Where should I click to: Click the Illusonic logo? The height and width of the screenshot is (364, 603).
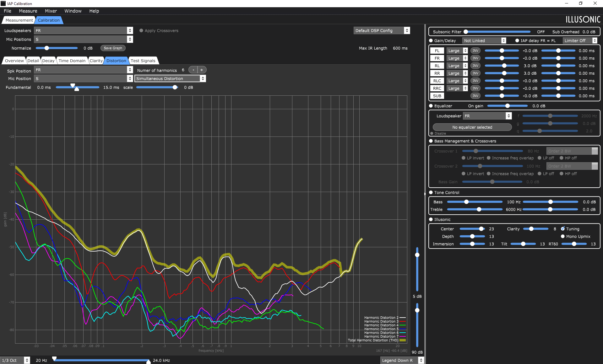click(x=583, y=19)
